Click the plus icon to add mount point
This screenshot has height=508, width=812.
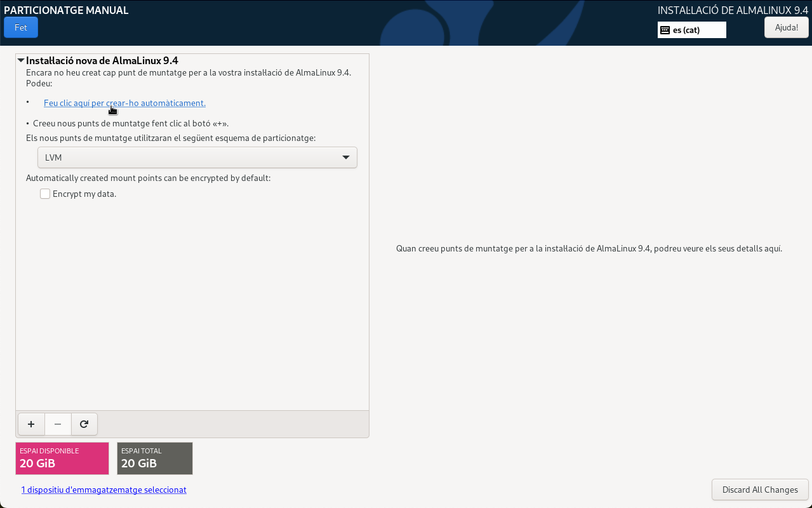[31, 424]
